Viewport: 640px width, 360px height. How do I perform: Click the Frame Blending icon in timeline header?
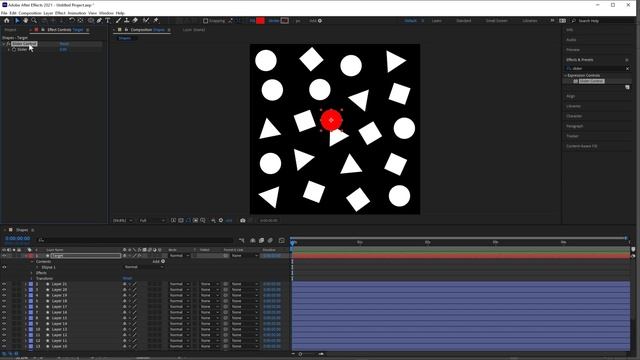click(261, 240)
